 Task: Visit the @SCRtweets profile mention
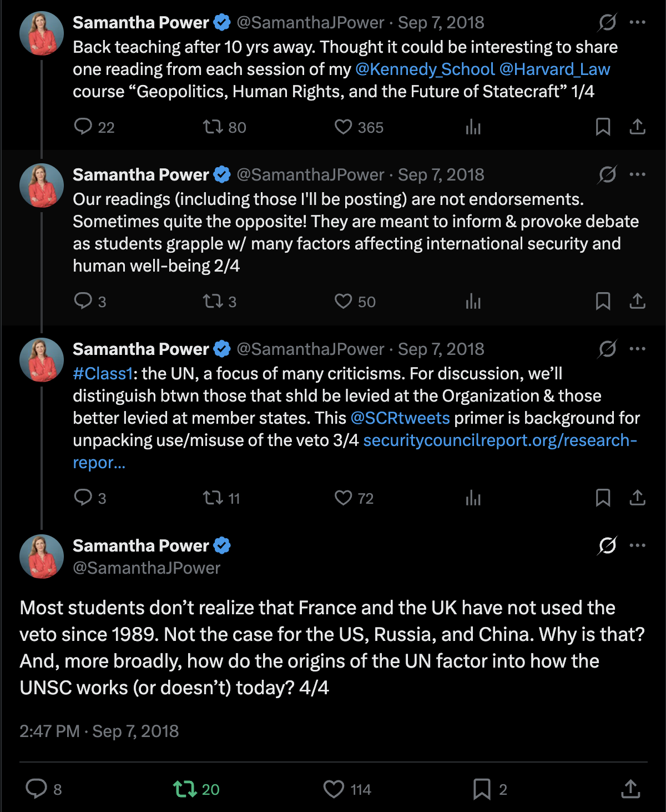coord(400,418)
